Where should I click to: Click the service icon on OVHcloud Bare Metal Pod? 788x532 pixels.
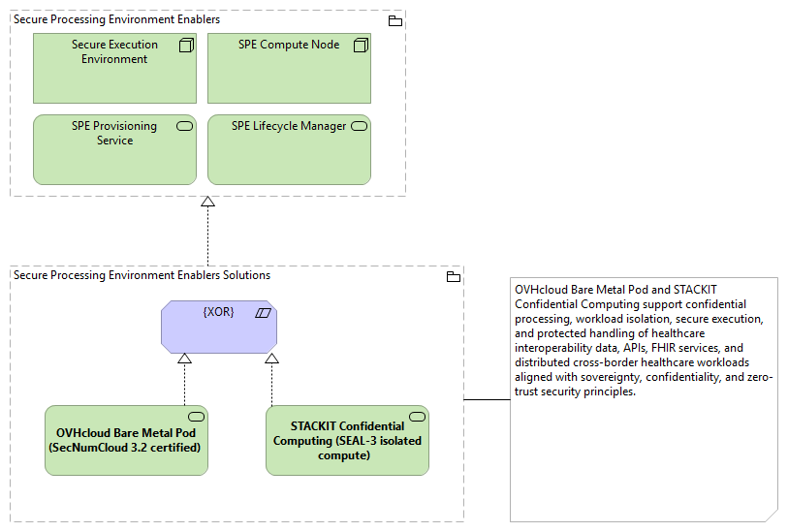[196, 417]
